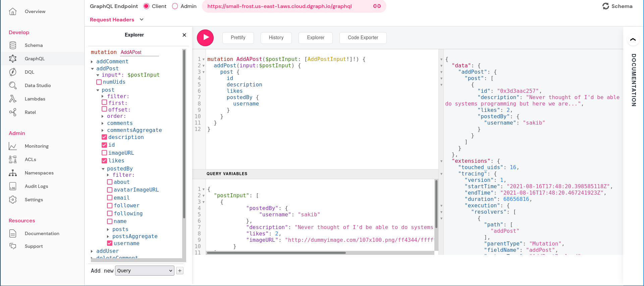
Task: Open the Lambdas icon
Action: (13, 99)
